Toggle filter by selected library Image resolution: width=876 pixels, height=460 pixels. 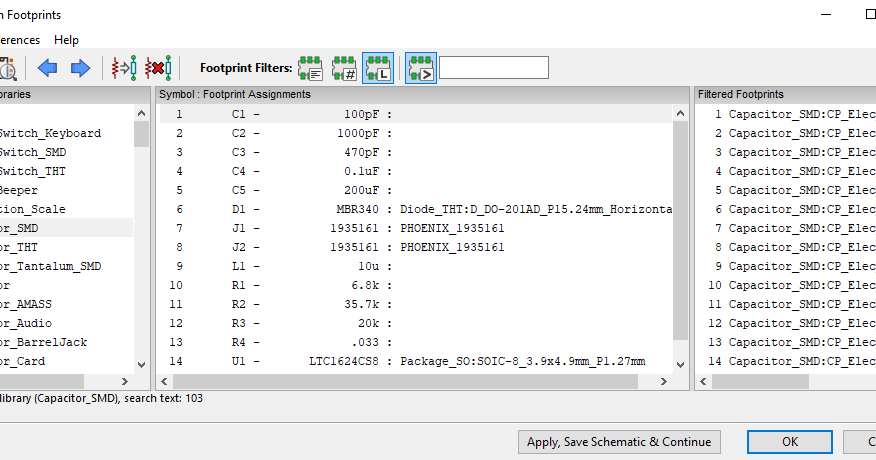point(378,68)
